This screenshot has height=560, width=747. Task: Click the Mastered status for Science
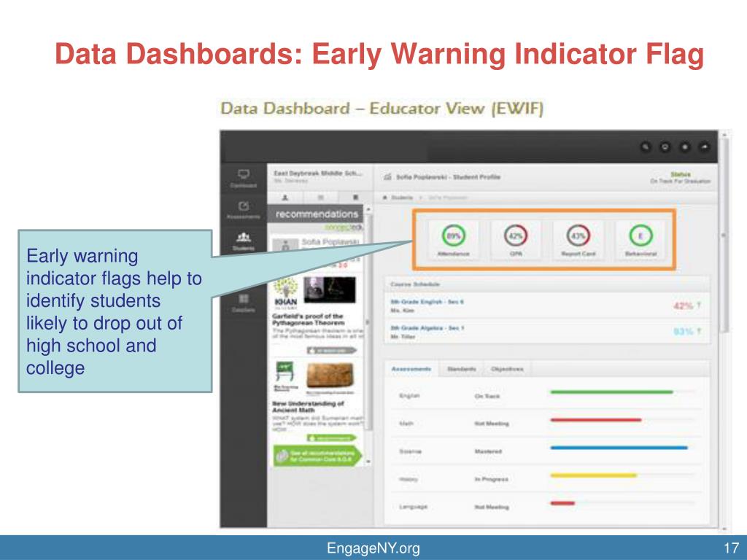488,451
